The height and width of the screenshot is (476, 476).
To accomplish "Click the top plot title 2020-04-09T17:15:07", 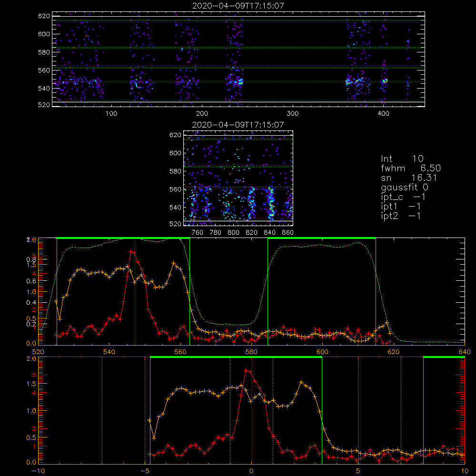I will click(238, 6).
